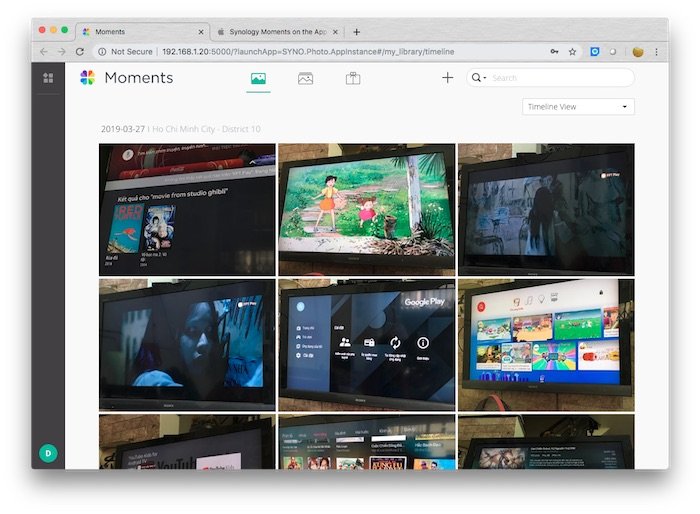Open saved passwords key icon
The image size is (700, 514).
click(554, 52)
